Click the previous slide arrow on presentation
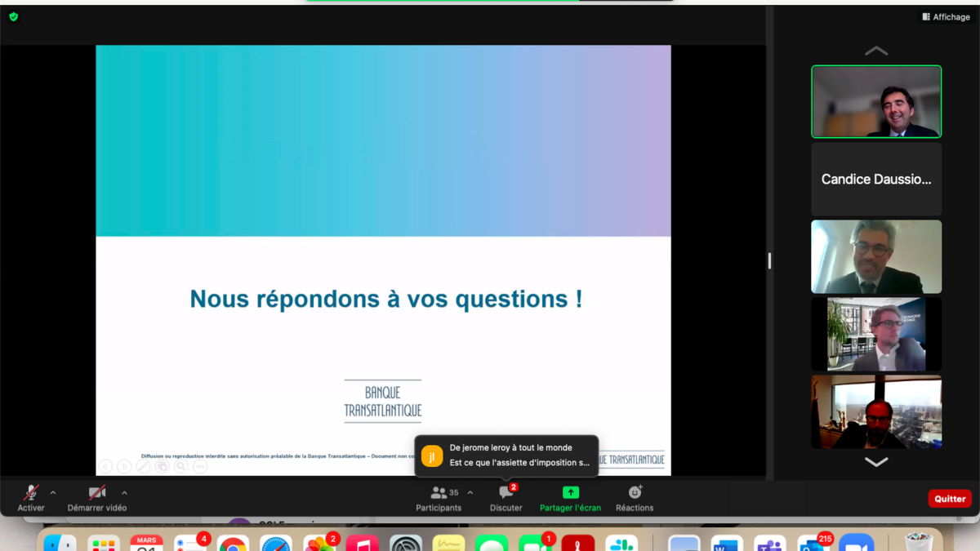980x551 pixels. tap(105, 466)
